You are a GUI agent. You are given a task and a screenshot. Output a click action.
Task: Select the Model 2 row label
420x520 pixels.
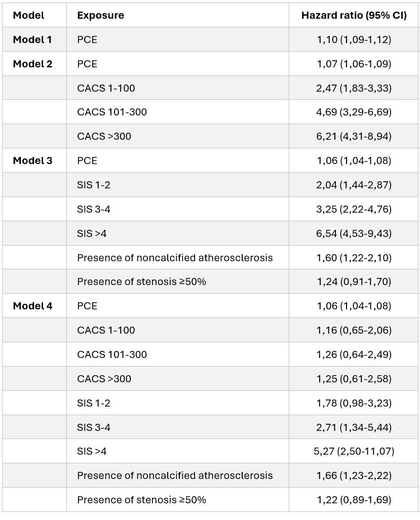(32, 64)
